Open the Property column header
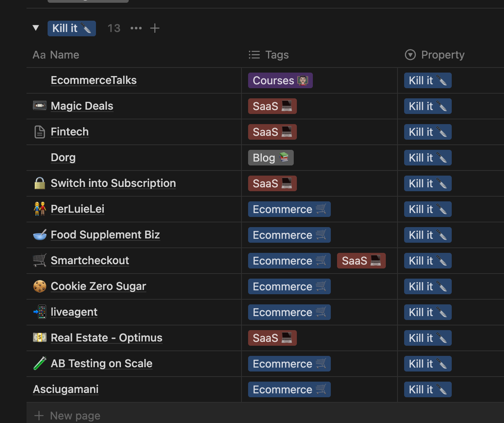The image size is (504, 423). point(435,55)
